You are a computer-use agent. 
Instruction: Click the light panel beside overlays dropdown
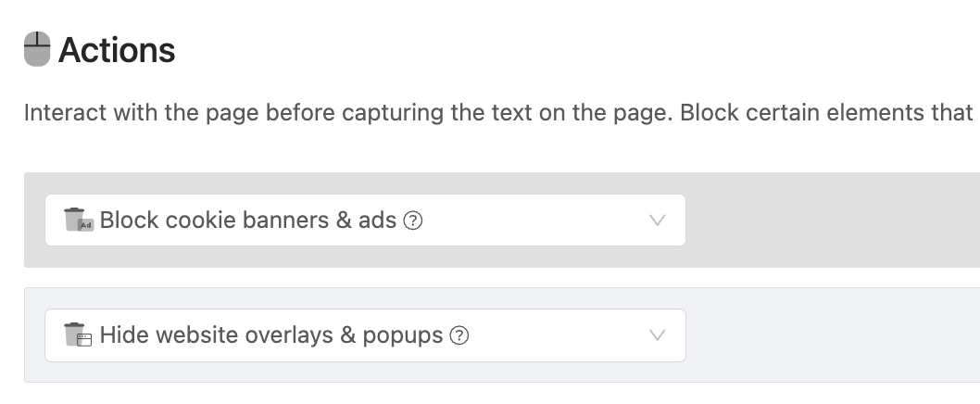point(831,335)
